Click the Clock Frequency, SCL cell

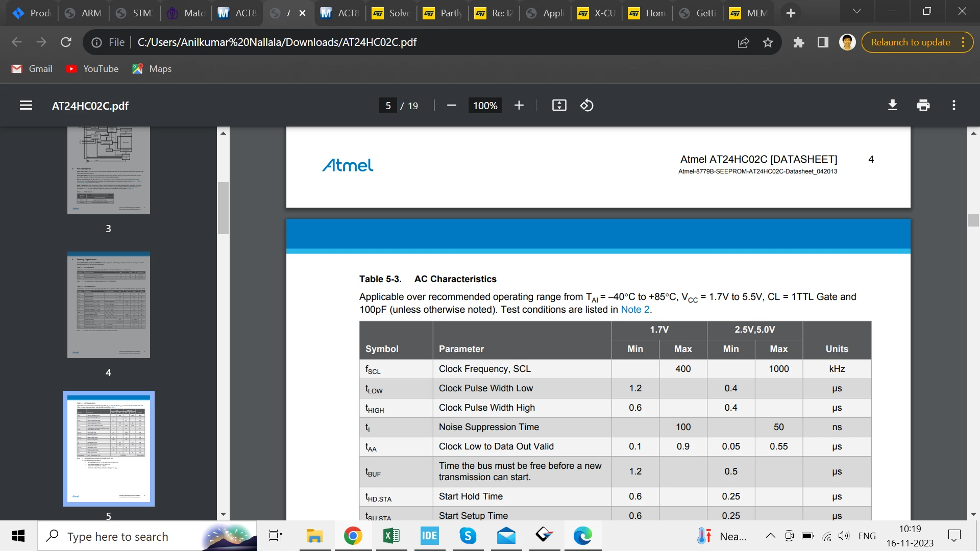pos(522,369)
